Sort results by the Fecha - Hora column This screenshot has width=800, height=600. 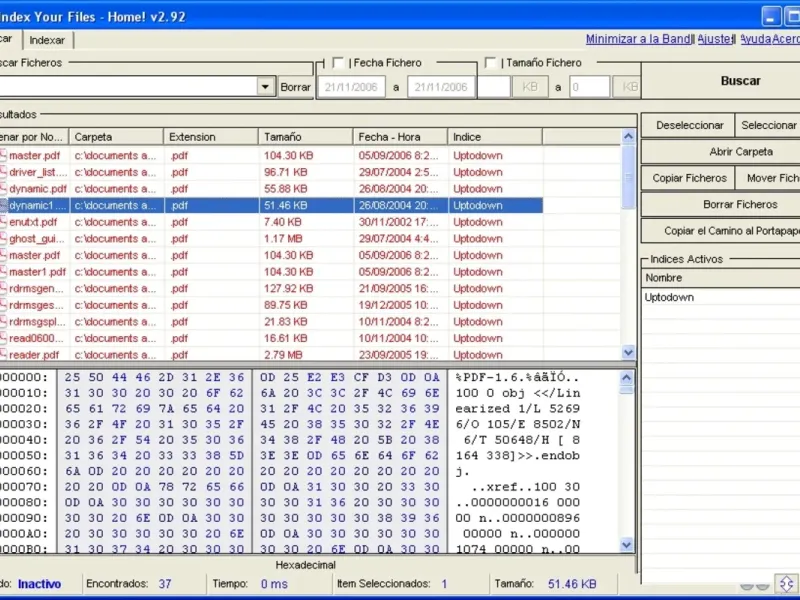[399, 136]
